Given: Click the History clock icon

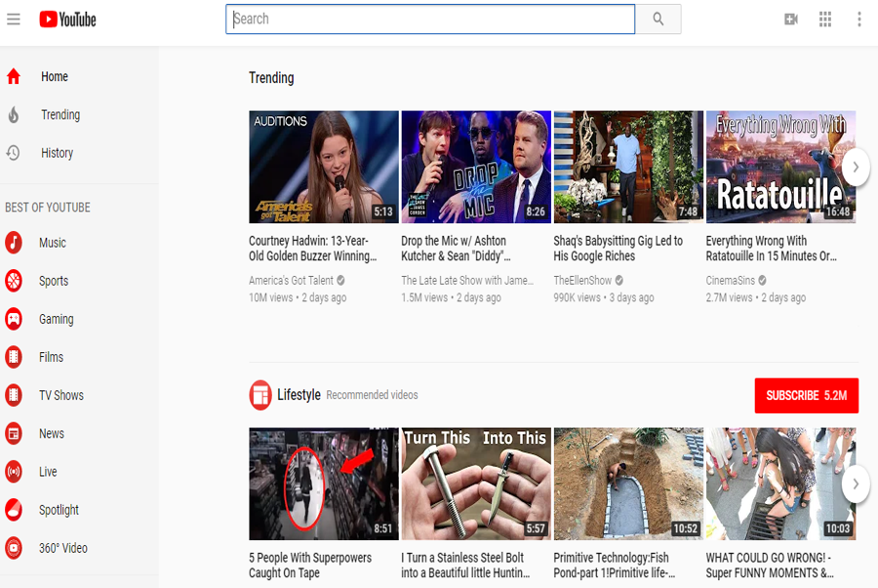Looking at the screenshot, I should pos(13,153).
